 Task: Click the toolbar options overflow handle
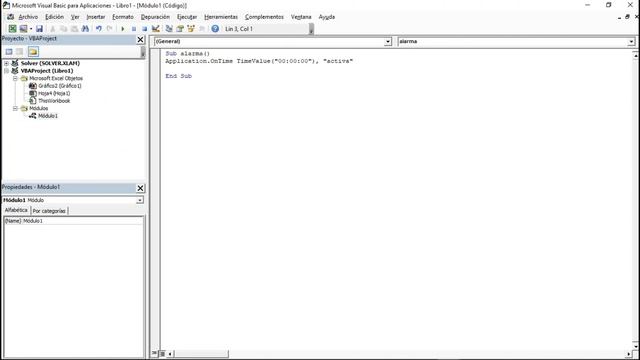coord(311,29)
